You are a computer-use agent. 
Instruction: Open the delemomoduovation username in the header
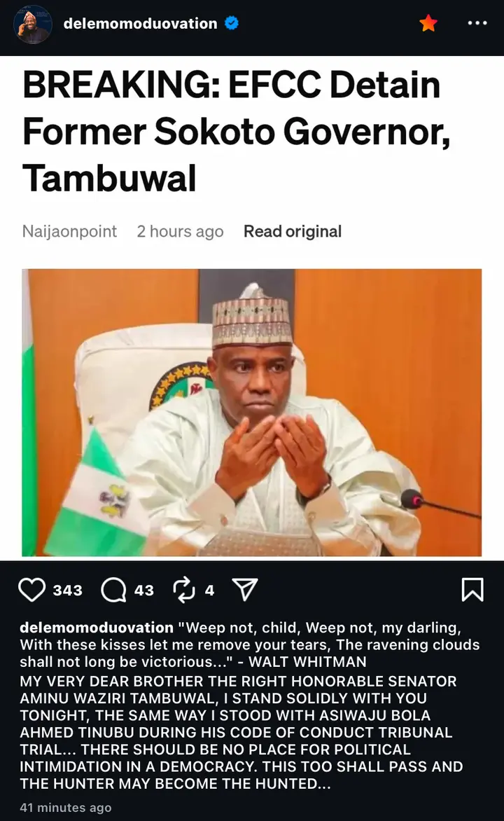click(140, 24)
